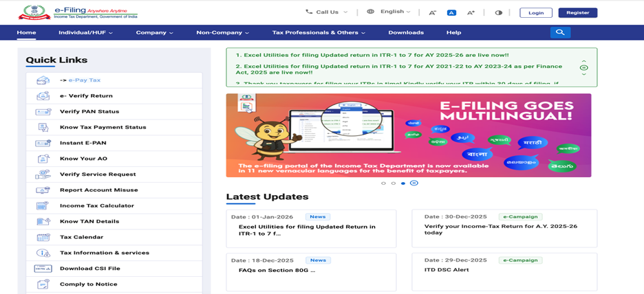Click the Income Tax Calculator icon
Image resolution: width=644 pixels, height=294 pixels.
pyautogui.click(x=43, y=206)
